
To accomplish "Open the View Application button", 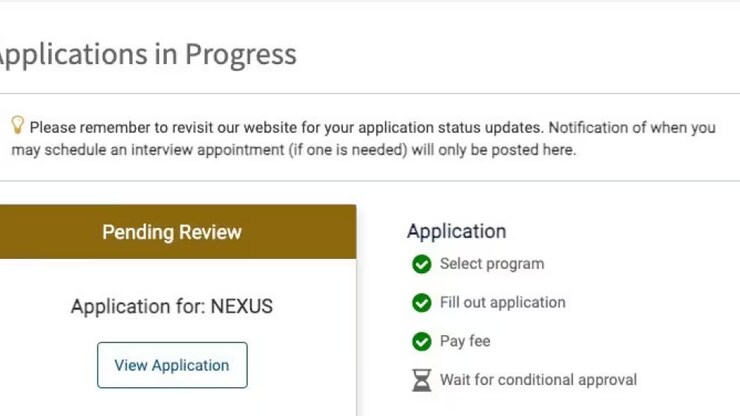I will 172,365.
